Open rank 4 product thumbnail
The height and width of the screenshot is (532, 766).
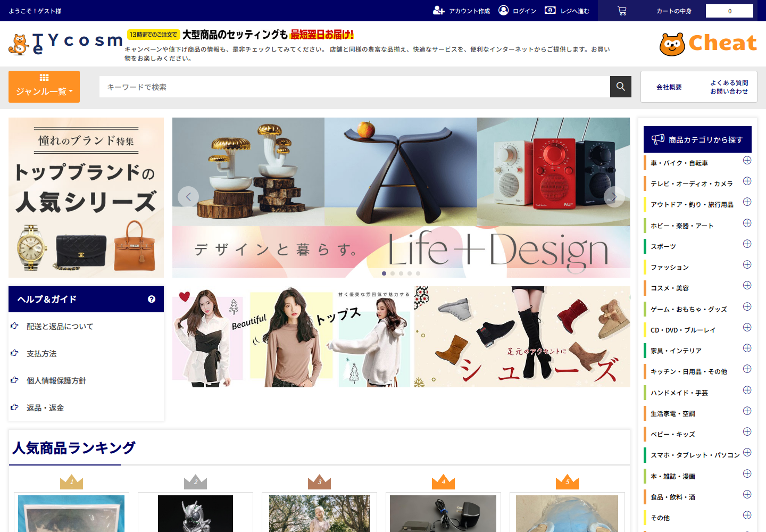(443, 513)
